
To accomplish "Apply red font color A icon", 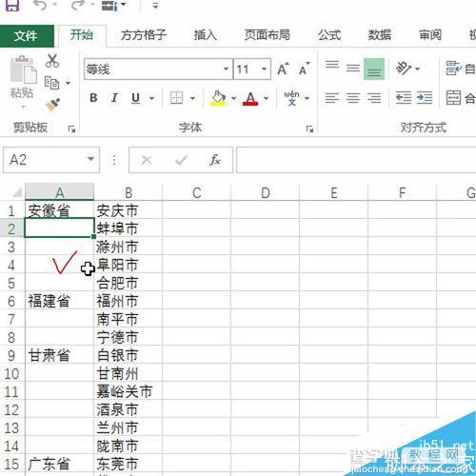I will click(250, 99).
